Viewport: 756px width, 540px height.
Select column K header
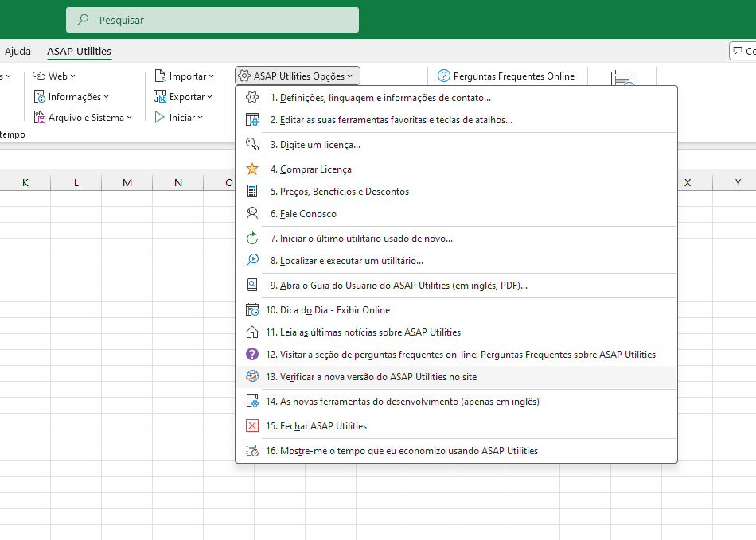tap(25, 183)
